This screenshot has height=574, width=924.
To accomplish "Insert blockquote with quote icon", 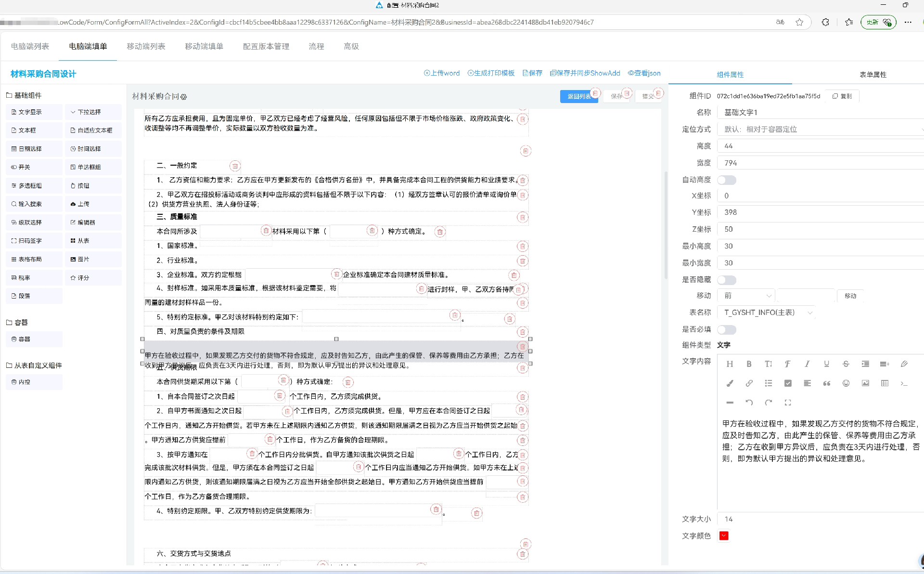I will point(826,383).
